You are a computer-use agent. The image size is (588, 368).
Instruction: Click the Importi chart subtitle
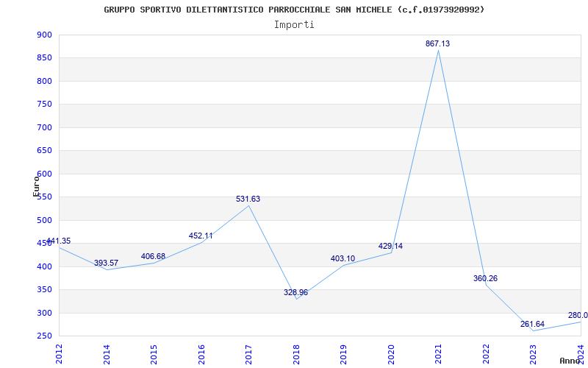(x=294, y=25)
